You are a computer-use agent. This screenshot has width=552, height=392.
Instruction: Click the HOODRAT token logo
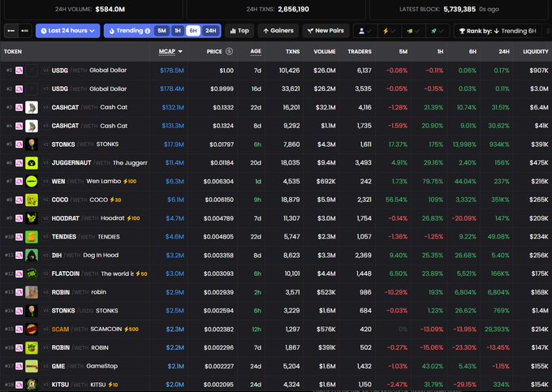[x=32, y=218]
